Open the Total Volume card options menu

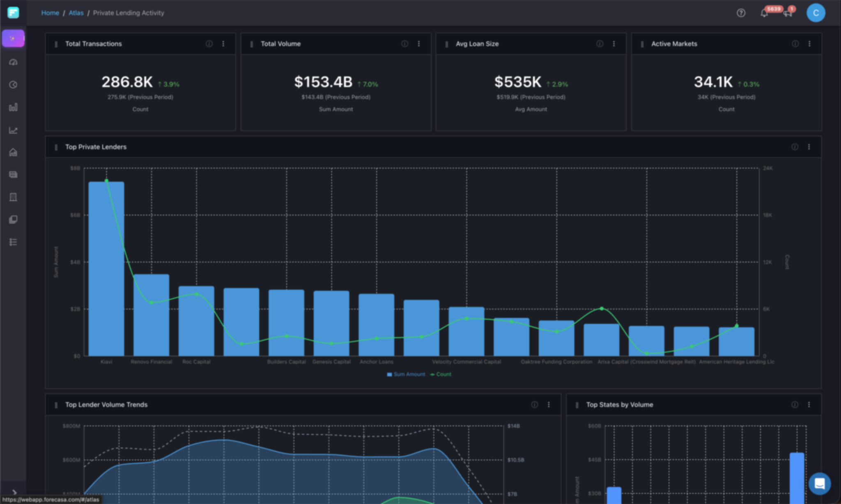point(419,44)
